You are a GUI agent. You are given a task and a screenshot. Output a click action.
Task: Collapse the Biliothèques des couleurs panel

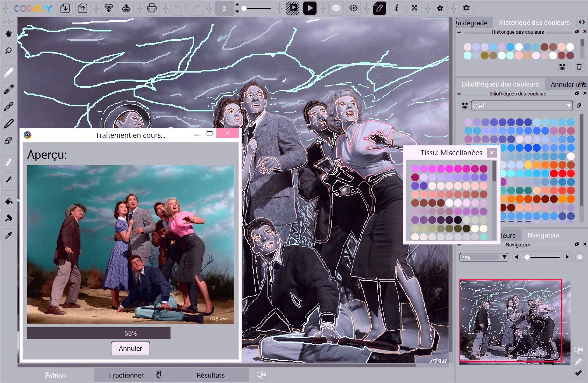coord(459,94)
